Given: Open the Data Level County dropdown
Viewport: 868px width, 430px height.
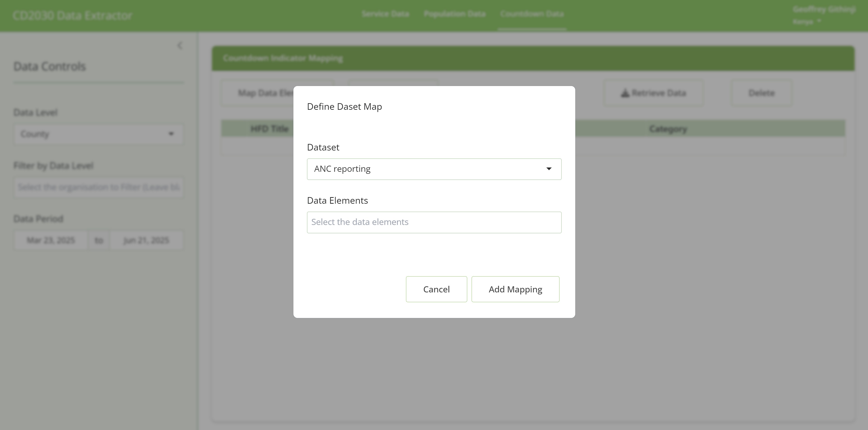Looking at the screenshot, I should pos(98,134).
